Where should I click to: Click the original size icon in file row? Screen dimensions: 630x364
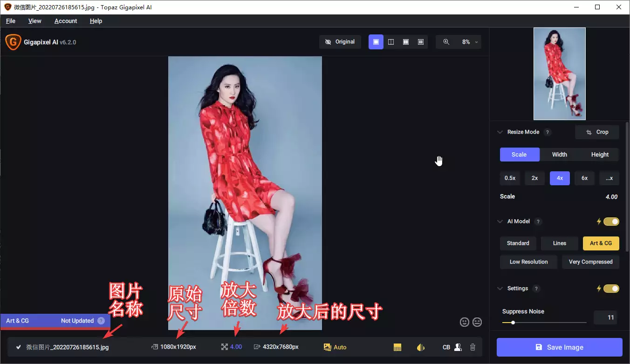click(155, 347)
